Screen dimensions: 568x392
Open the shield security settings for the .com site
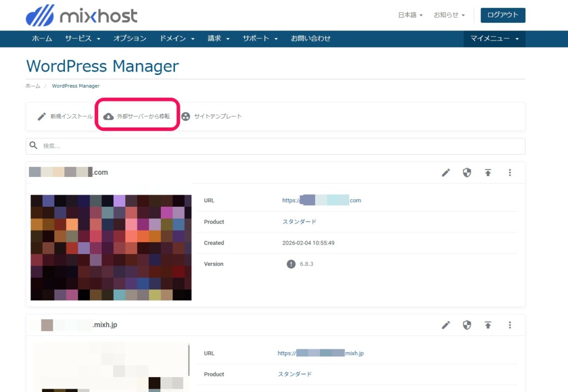467,172
